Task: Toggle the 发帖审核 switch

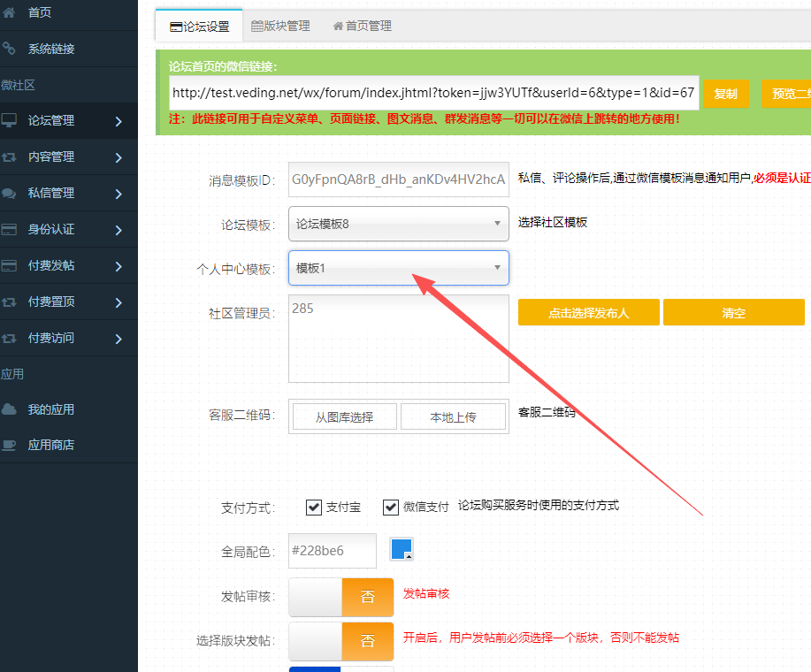Action: tap(341, 597)
